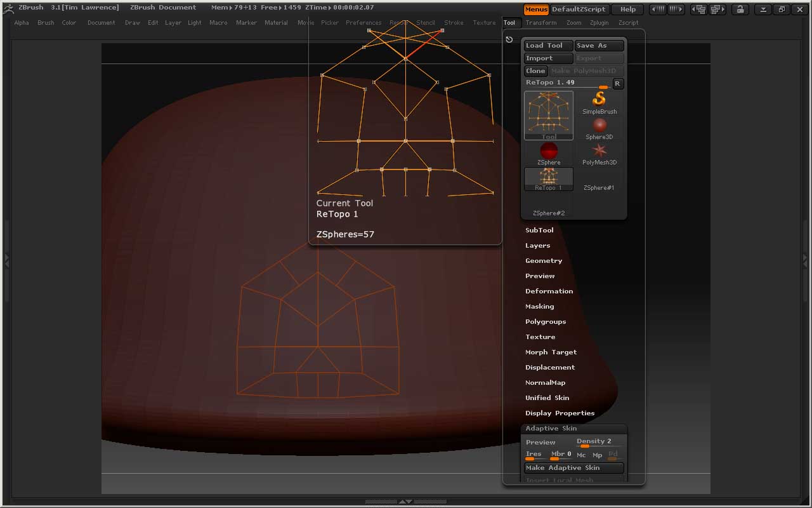The image size is (812, 508).
Task: Click the active ReTopo 1 tool thumbnail
Action: point(548,178)
